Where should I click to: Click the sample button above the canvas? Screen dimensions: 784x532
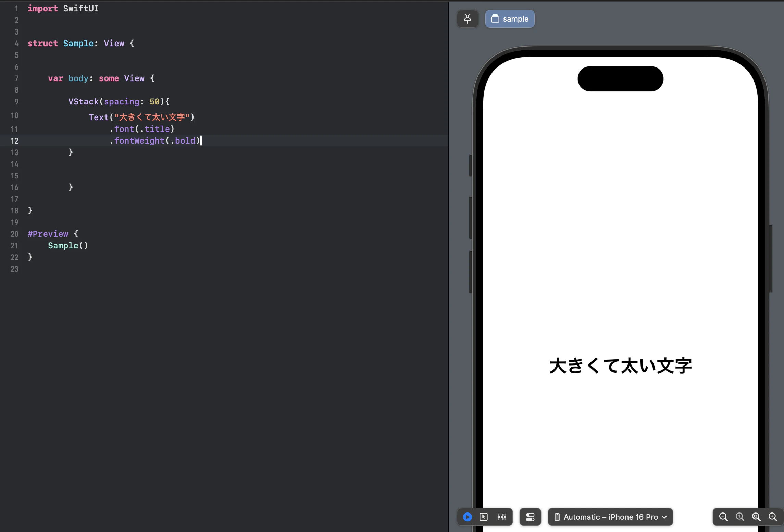[x=510, y=19]
